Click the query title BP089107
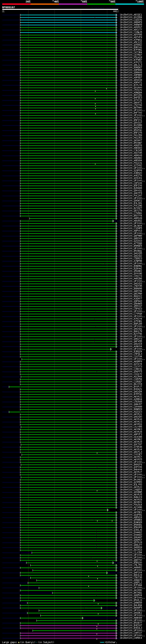Screen dimensions: 146x644 (8, 7)
